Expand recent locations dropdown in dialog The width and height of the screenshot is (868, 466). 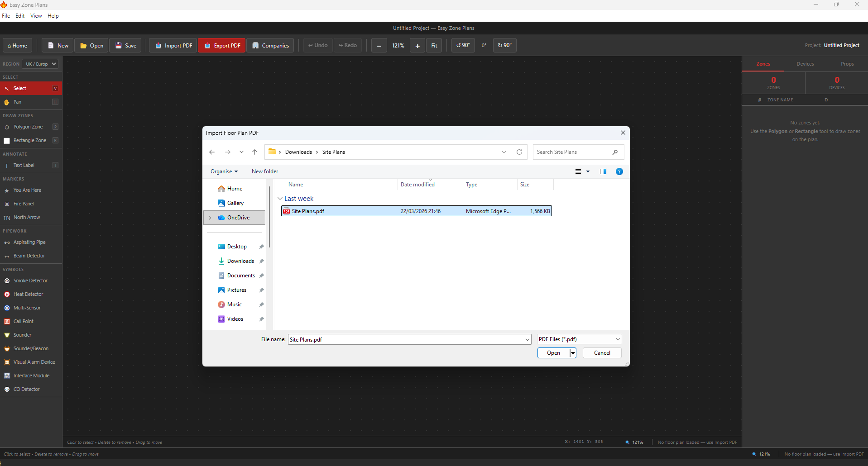(x=241, y=152)
